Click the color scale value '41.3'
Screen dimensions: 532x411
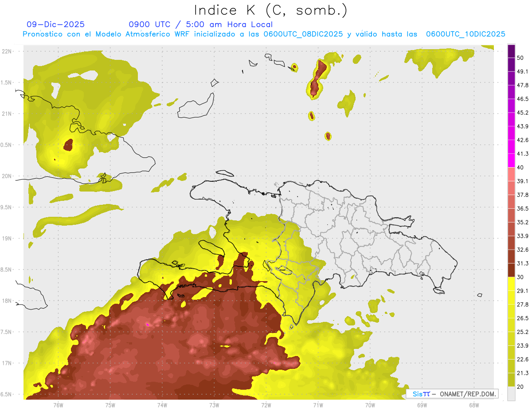click(x=523, y=154)
